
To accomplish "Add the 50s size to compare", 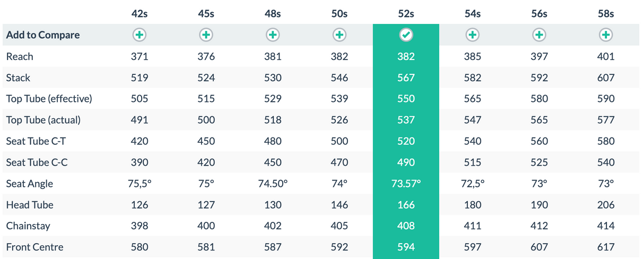I will pos(339,35).
